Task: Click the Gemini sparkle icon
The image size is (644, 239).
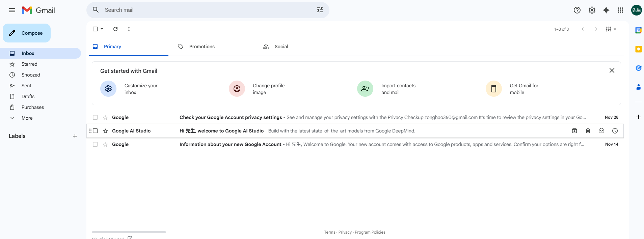Action: 606,10
